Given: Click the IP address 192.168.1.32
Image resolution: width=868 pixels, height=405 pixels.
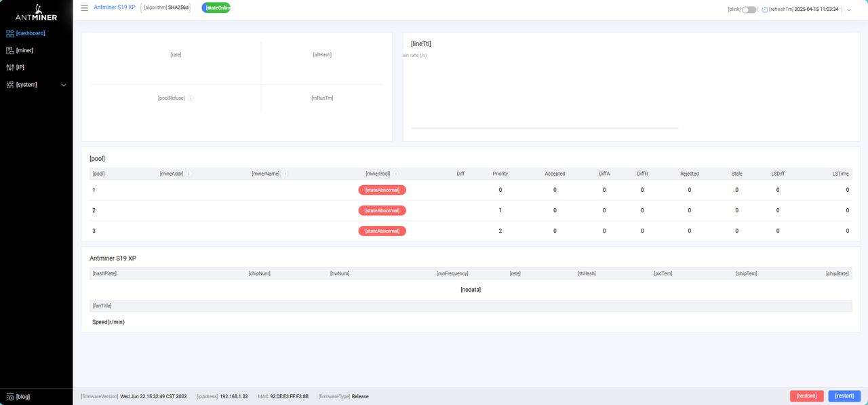Looking at the screenshot, I should (234, 396).
